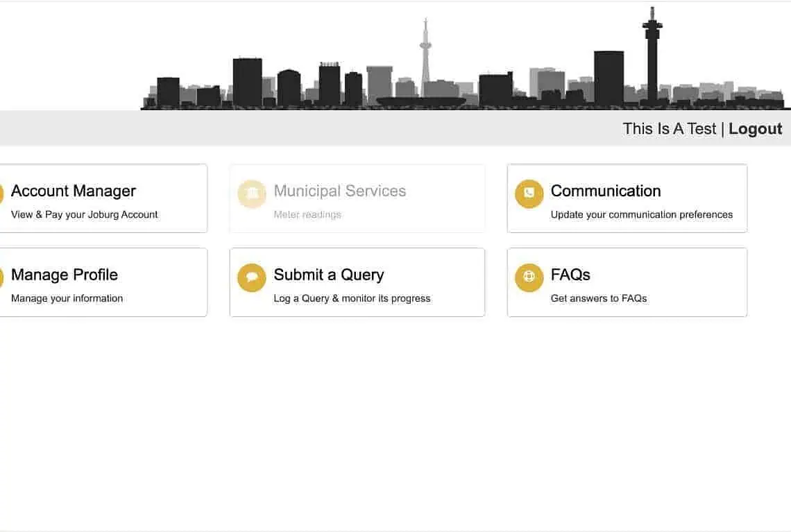Click the 'This Is A Test' username
This screenshot has width=791, height=532.
[x=669, y=129]
